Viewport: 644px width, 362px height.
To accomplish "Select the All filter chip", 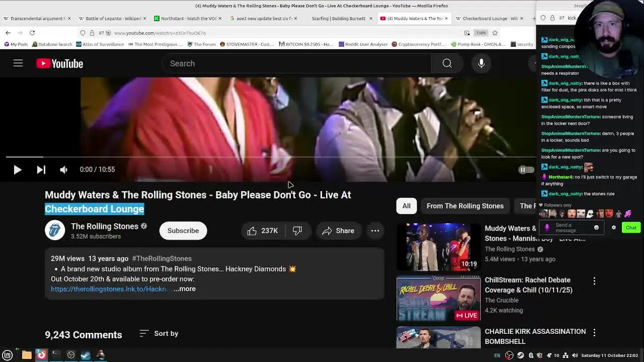I will tap(406, 206).
